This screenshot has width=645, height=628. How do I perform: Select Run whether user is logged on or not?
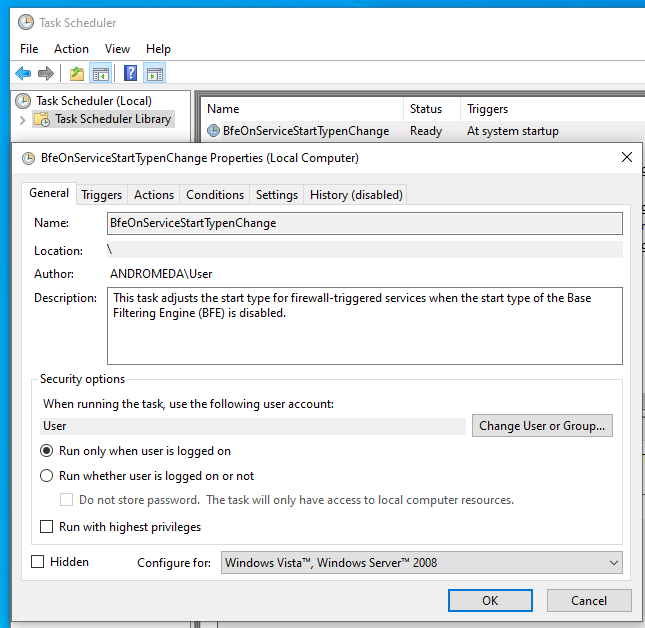click(x=46, y=476)
